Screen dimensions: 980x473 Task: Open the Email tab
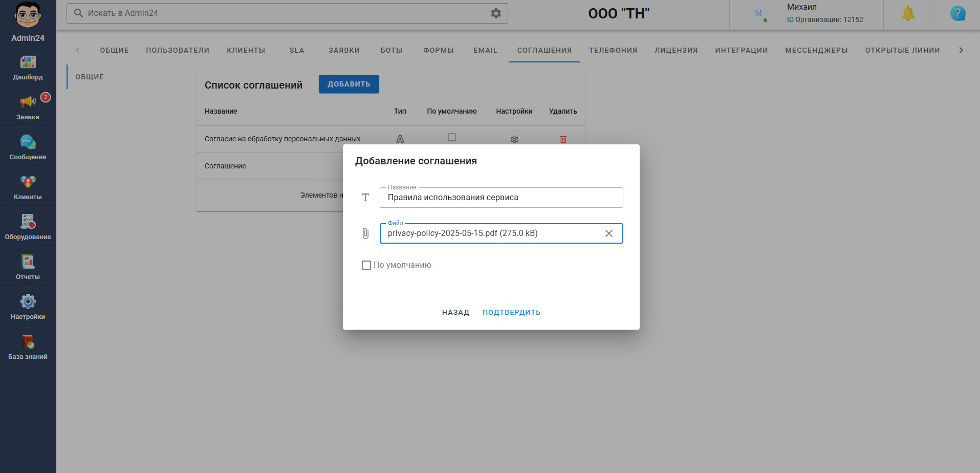click(486, 50)
